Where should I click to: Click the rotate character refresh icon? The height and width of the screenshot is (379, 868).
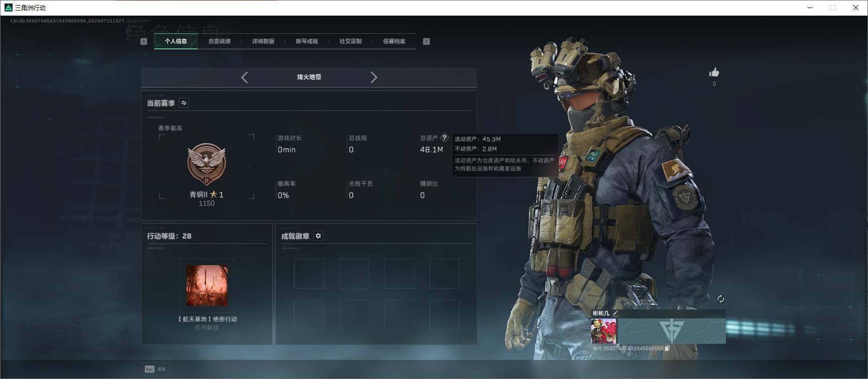click(721, 299)
